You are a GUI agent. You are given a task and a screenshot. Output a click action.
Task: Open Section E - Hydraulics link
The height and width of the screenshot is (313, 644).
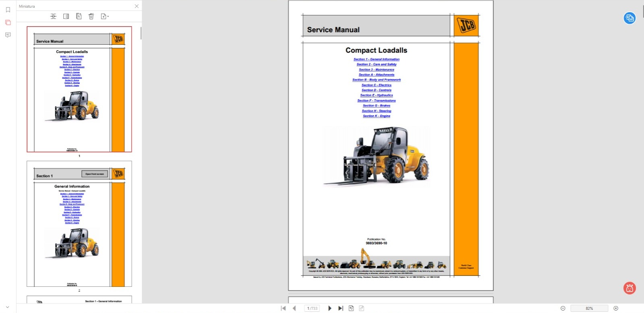click(x=377, y=96)
